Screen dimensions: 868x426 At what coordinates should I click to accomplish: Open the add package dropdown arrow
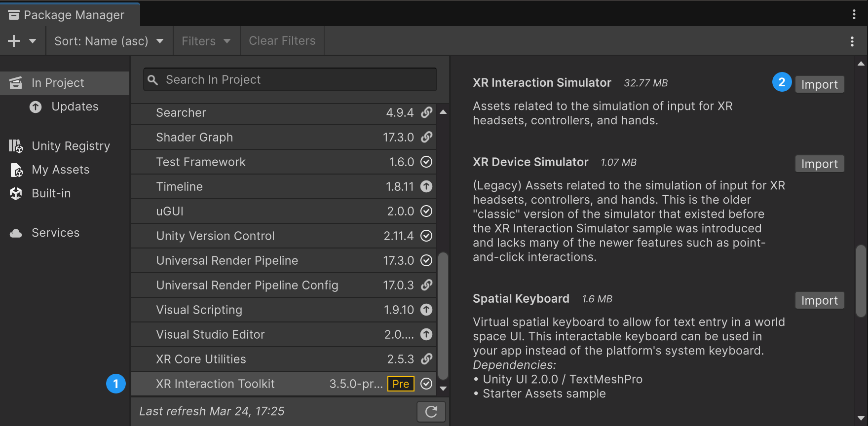[x=33, y=41]
